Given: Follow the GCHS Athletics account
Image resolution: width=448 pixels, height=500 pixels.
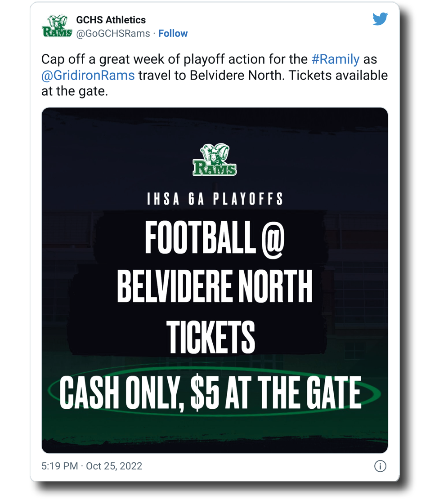Looking at the screenshot, I should pyautogui.click(x=173, y=34).
